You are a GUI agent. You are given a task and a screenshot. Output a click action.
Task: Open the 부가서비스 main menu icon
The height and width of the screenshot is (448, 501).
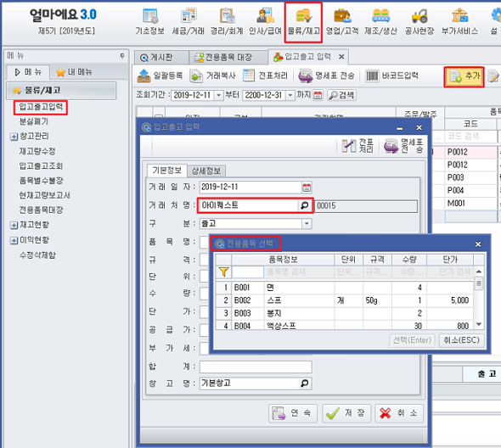[x=459, y=21]
